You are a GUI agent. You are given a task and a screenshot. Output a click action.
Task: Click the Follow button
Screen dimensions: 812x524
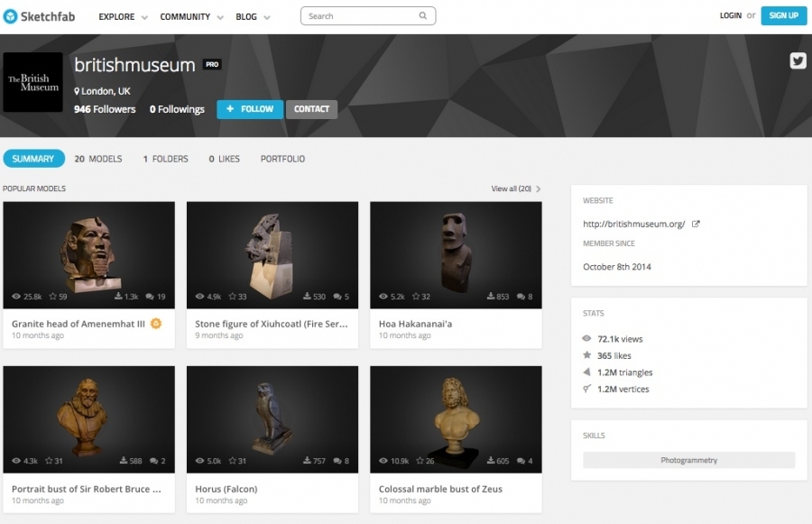pyautogui.click(x=250, y=109)
